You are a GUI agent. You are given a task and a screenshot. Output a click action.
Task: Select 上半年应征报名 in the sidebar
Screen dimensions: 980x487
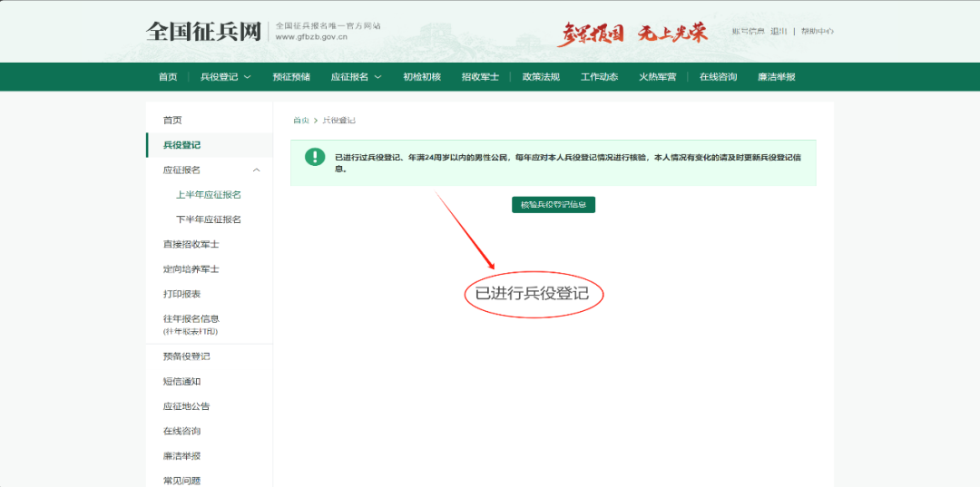click(209, 195)
